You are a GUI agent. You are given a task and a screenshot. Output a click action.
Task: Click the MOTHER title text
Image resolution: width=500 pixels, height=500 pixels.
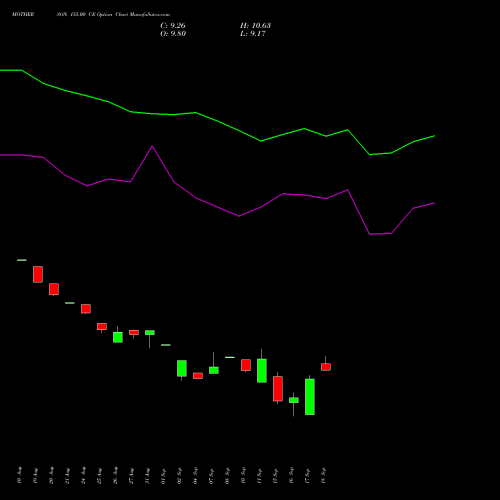click(x=23, y=15)
